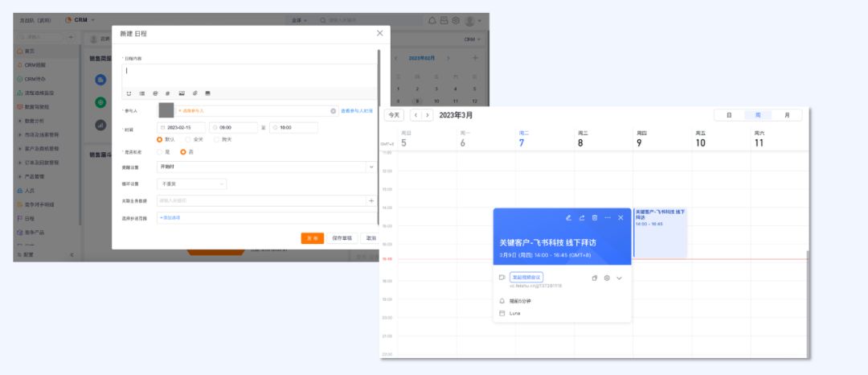Expand video meeting details chevron on event card
Viewport: 868px width, 375px height.
click(619, 278)
